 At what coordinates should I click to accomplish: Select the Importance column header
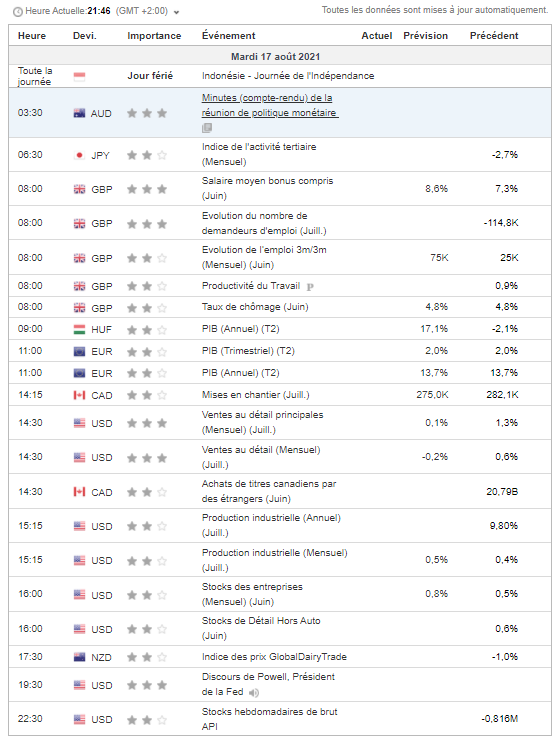154,36
